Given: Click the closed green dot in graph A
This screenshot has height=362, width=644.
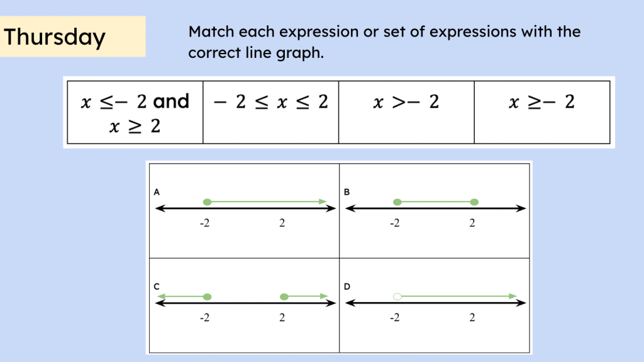Looking at the screenshot, I should (207, 202).
